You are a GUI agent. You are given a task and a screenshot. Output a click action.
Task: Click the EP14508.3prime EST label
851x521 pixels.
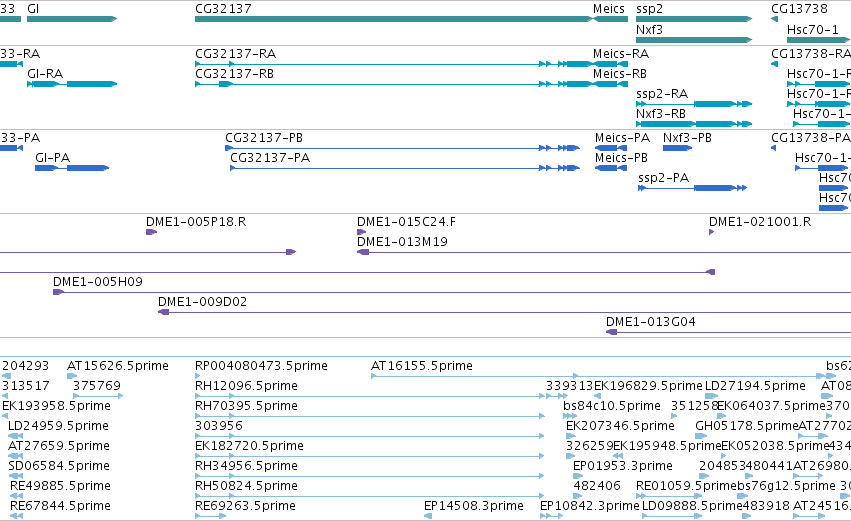[x=474, y=506]
